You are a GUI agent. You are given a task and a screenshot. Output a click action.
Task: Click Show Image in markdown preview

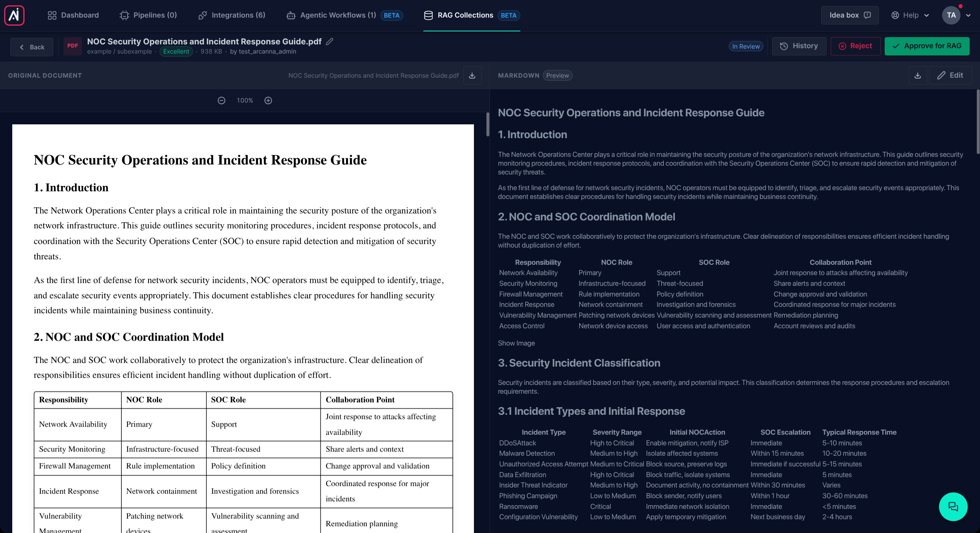click(516, 343)
